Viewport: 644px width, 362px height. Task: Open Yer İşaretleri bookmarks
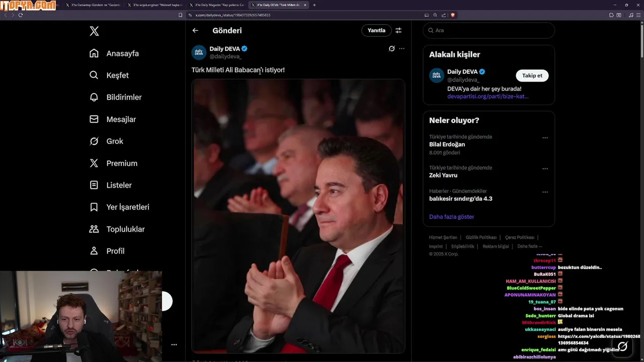[119, 207]
